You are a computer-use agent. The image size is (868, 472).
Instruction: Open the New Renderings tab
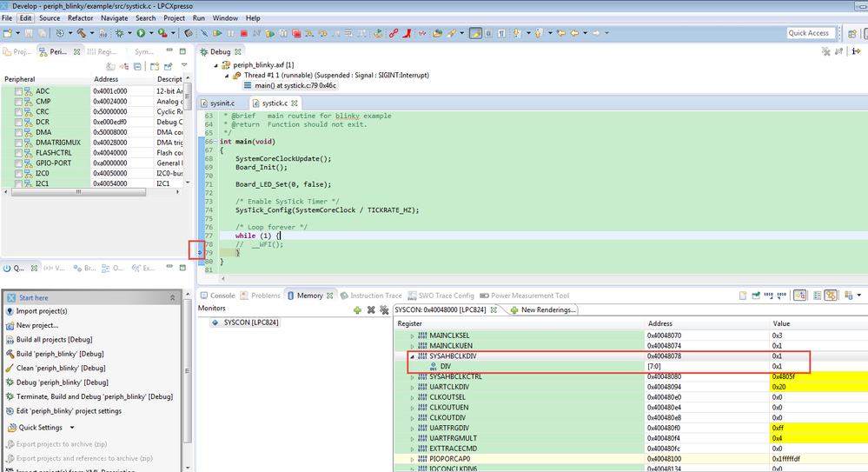(x=543, y=310)
